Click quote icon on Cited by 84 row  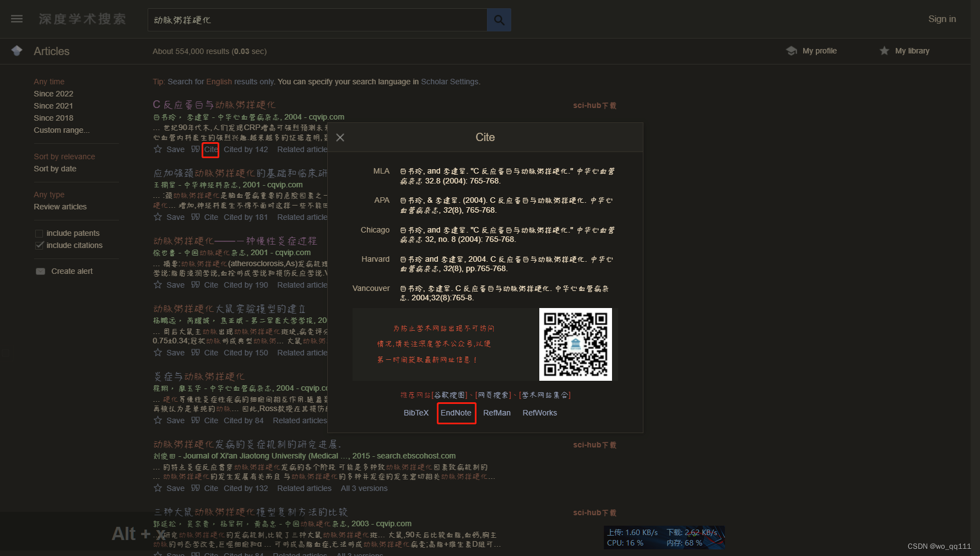click(x=196, y=420)
